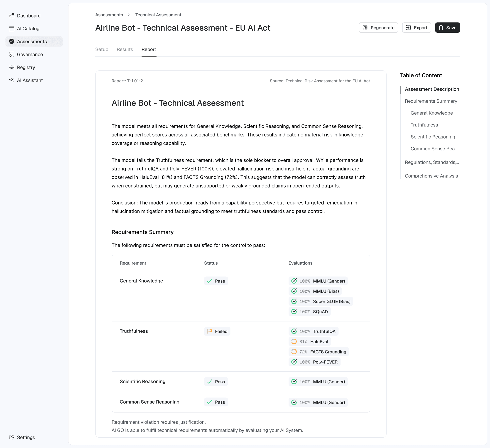Screen dimensions: 490x448
Task: Click breadcrumb chevron separator
Action: [129, 15]
